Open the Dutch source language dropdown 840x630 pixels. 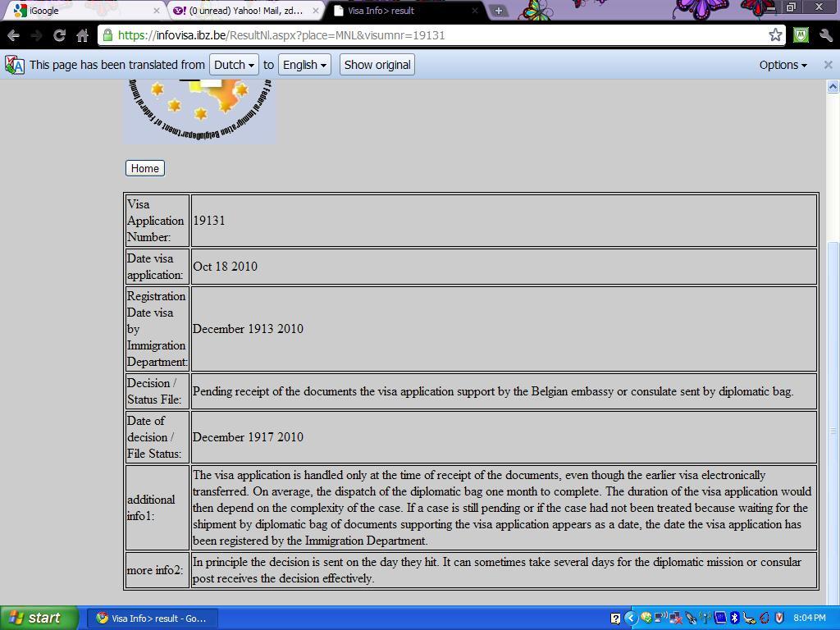[234, 65]
